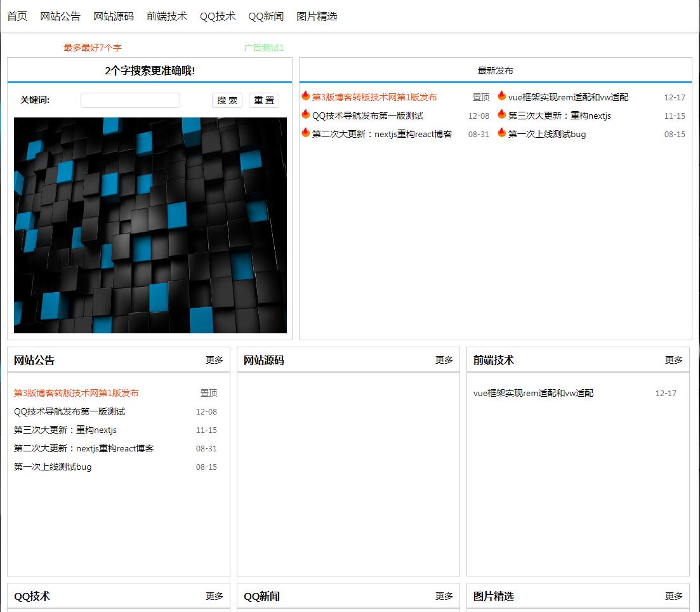Click the flame icon beside QQ技术导航发布第一版测试
Image resolution: width=700 pixels, height=612 pixels.
[x=306, y=114]
